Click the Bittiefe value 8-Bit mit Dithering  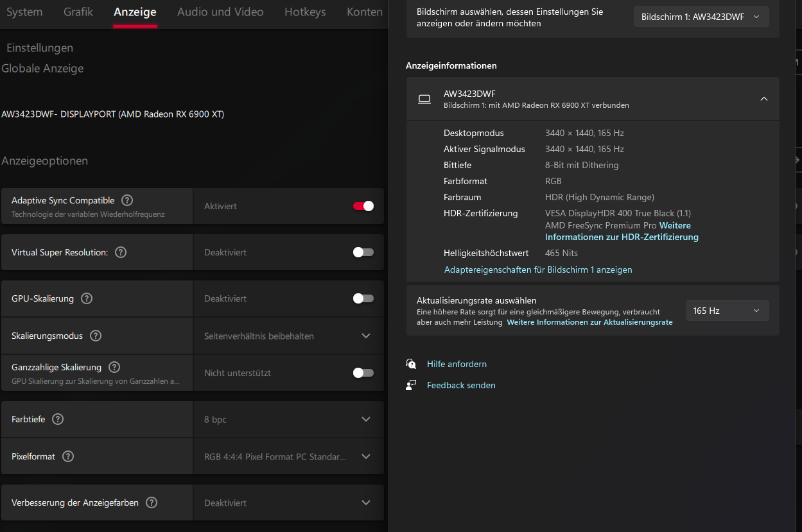tap(582, 165)
